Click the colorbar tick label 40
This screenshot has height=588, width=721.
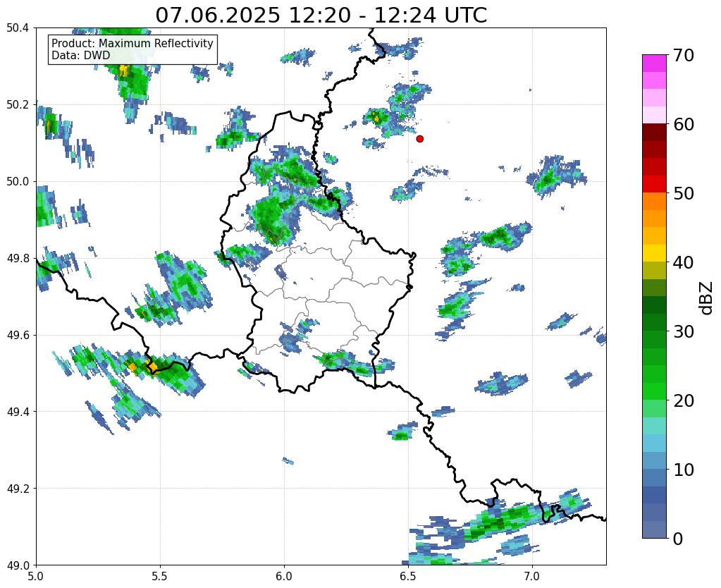[683, 262]
